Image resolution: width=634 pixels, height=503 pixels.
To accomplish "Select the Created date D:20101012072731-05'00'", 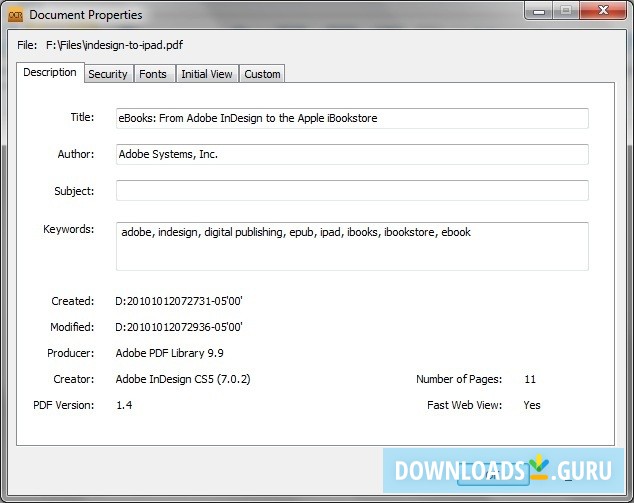I will tap(179, 301).
